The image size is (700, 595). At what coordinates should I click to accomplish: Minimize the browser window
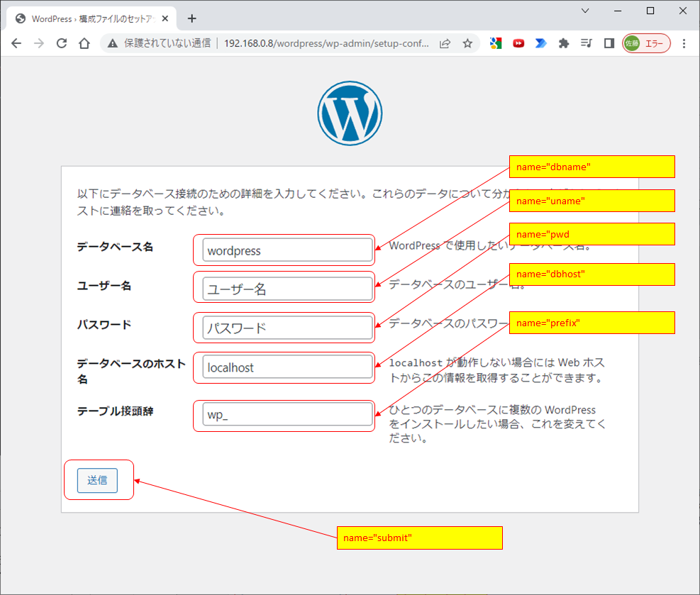(618, 11)
